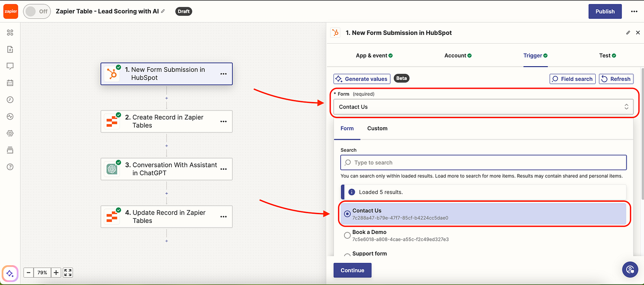Add a step after step 2 plus
Viewport: 644px width, 285px height.
[167, 146]
